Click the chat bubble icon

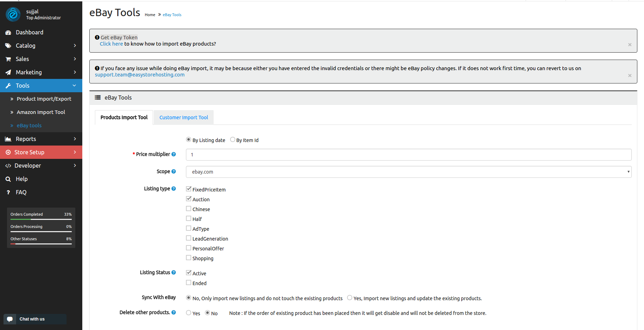click(10, 319)
